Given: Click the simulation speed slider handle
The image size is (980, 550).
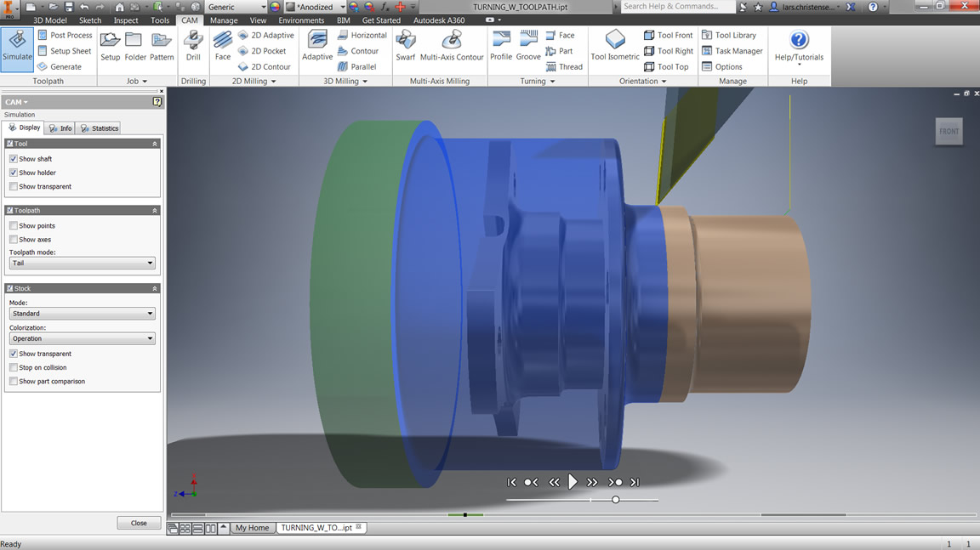Looking at the screenshot, I should tap(616, 500).
